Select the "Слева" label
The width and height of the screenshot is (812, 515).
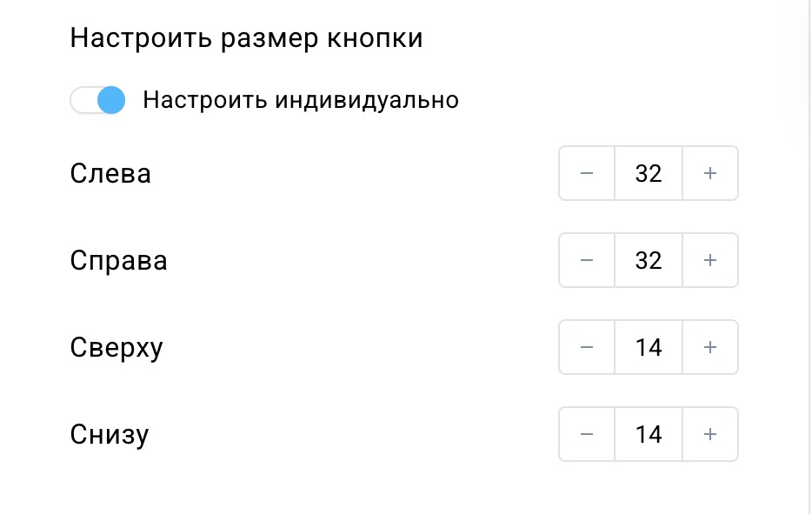(110, 173)
